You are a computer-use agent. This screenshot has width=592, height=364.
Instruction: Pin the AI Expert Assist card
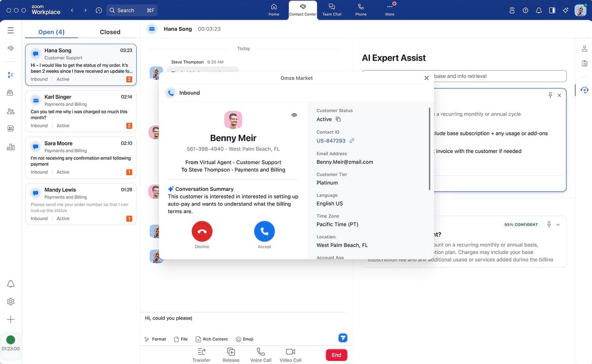coord(550,95)
